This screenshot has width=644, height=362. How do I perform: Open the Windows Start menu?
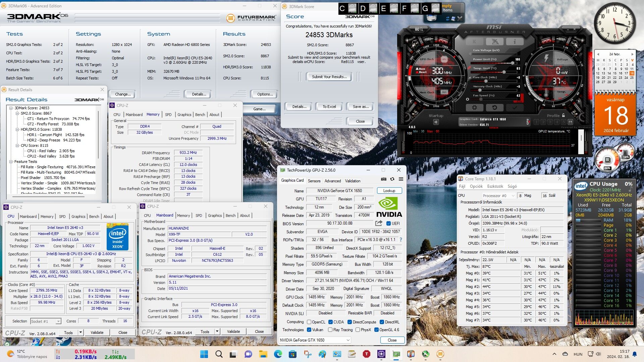tap(204, 354)
